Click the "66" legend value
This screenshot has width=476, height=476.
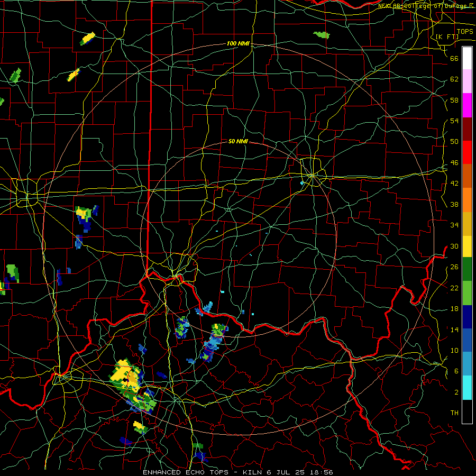(454, 58)
